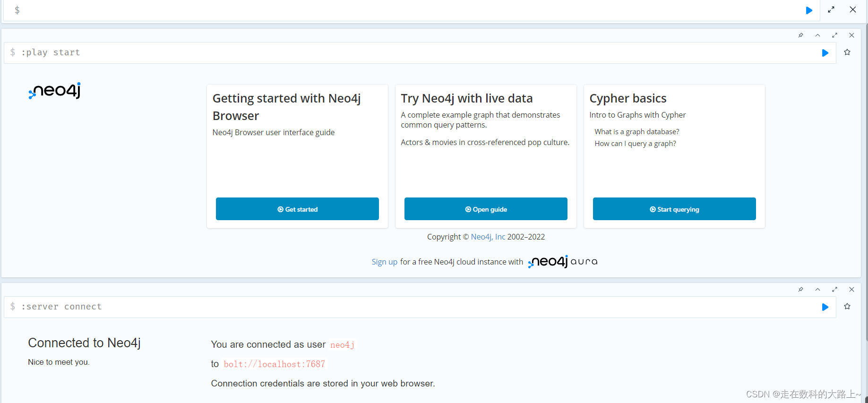The height and width of the screenshot is (403, 868).
Task: Run the query in the top editor bar
Action: [x=809, y=10]
